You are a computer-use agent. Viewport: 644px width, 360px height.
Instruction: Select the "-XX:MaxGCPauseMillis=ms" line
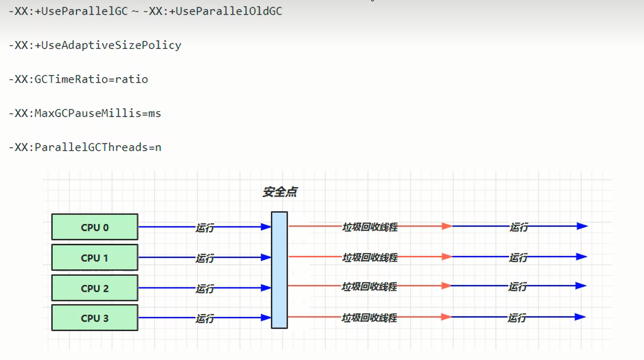[85, 113]
